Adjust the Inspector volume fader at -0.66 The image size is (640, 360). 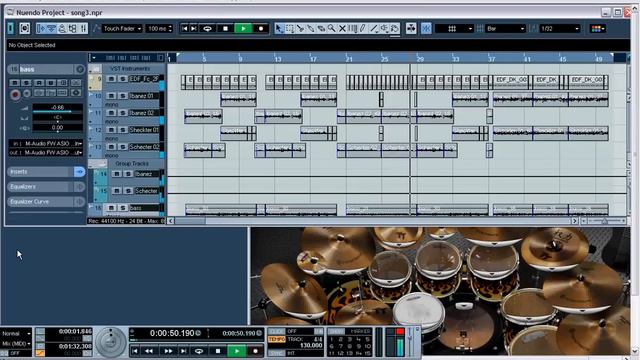(58, 108)
